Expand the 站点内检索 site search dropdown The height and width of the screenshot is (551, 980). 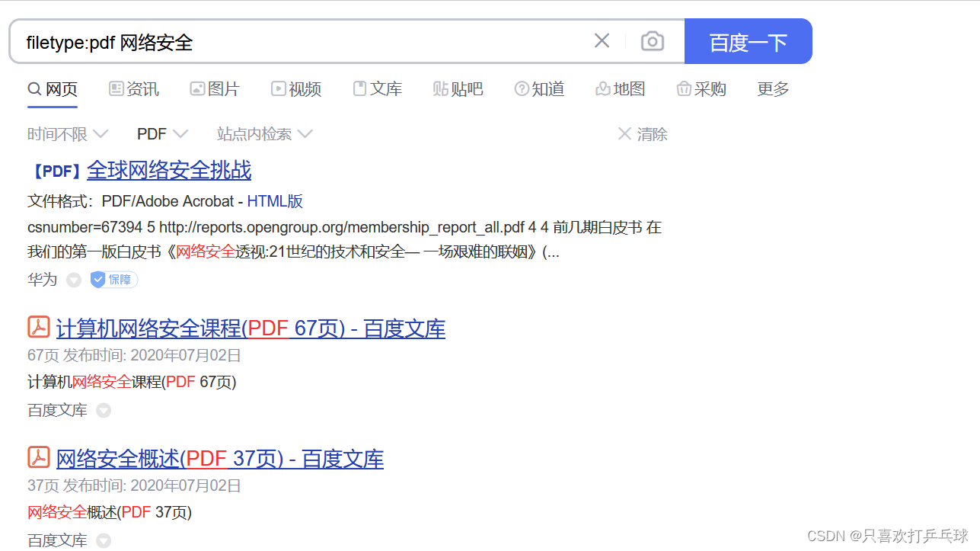tap(265, 134)
